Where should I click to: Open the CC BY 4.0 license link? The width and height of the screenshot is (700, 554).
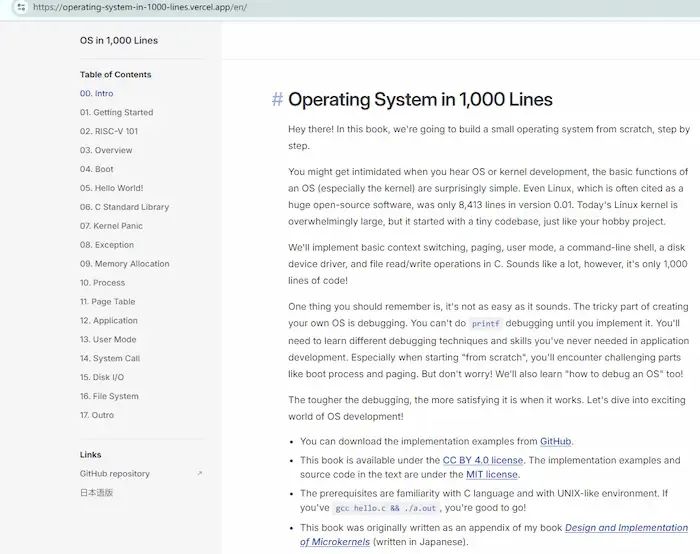pyautogui.click(x=483, y=460)
